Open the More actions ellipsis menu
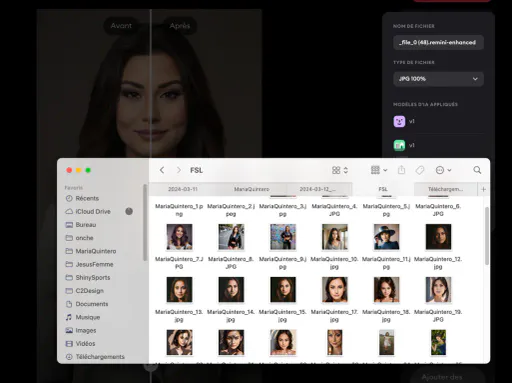512x383 pixels. point(443,170)
